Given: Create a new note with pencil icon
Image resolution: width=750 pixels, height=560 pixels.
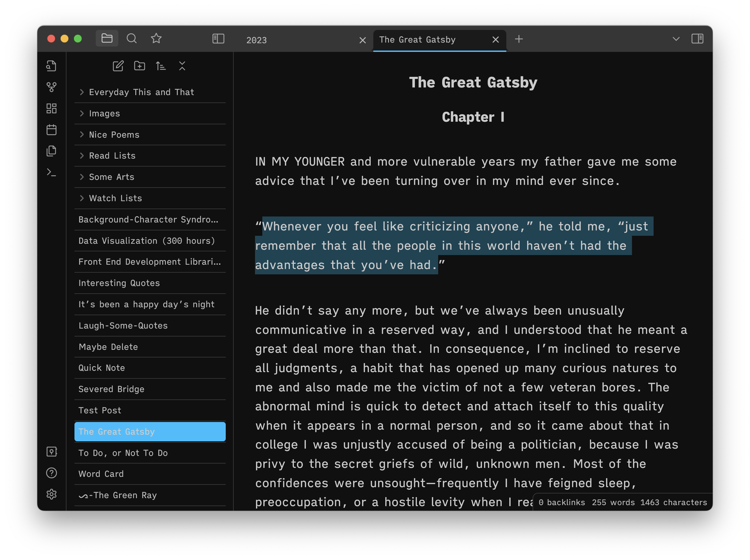Looking at the screenshot, I should pyautogui.click(x=118, y=66).
